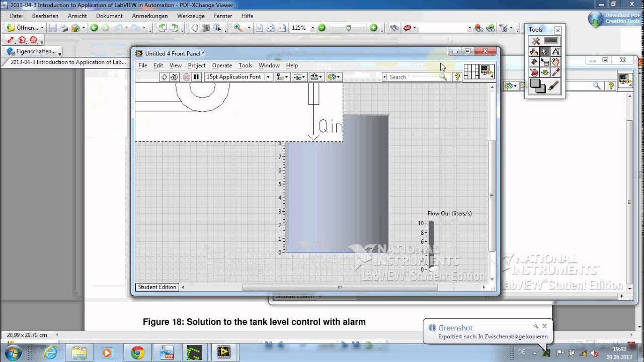This screenshot has width=644, height=362.
Task: Close the Tools palette window
Action: pyautogui.click(x=557, y=30)
